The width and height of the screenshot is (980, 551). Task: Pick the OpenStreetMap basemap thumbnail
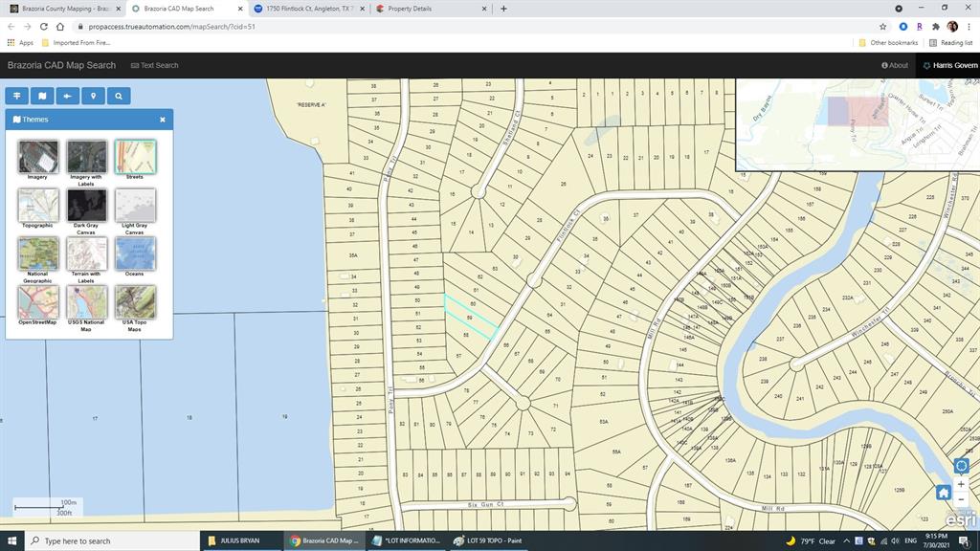click(x=37, y=301)
